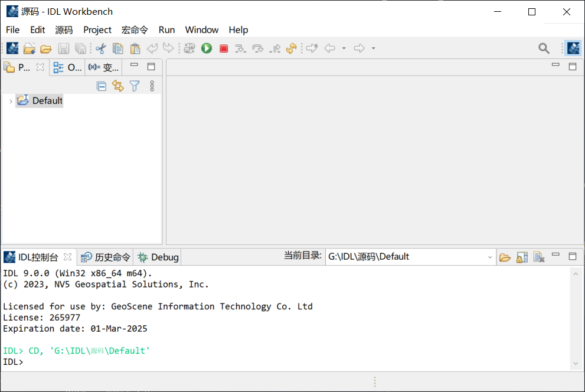Click the Save toolbar icon

pos(63,48)
